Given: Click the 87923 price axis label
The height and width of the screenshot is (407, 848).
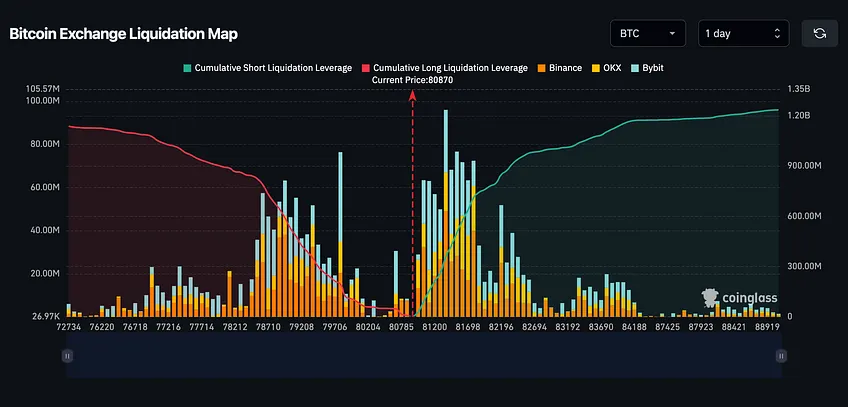Looking at the screenshot, I should point(702,328).
